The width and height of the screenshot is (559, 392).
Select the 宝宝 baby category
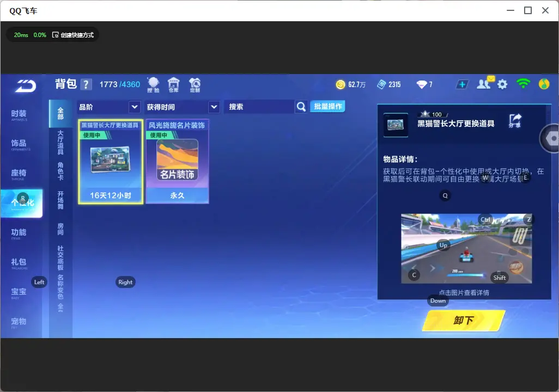pos(19,293)
